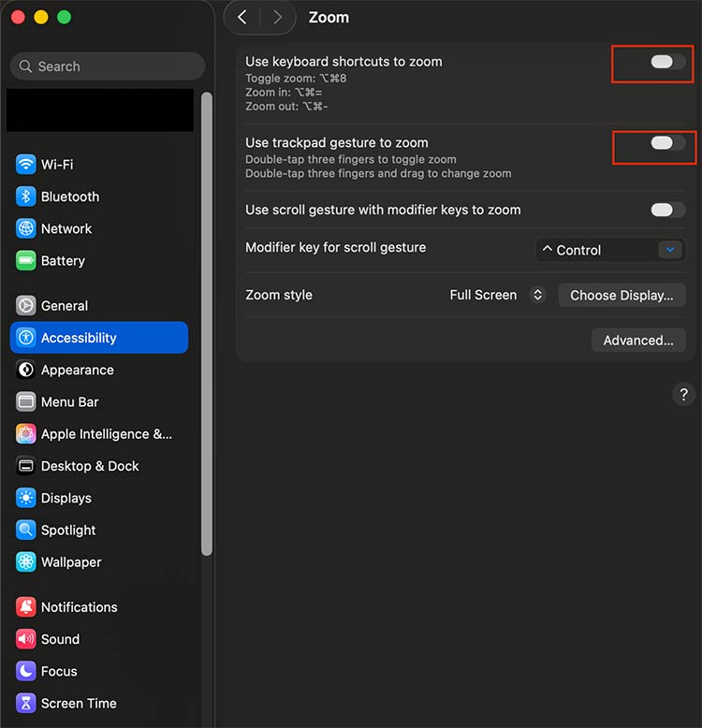Viewport: 702px width, 728px height.
Task: Select the Battery icon in sidebar
Action: tap(26, 261)
